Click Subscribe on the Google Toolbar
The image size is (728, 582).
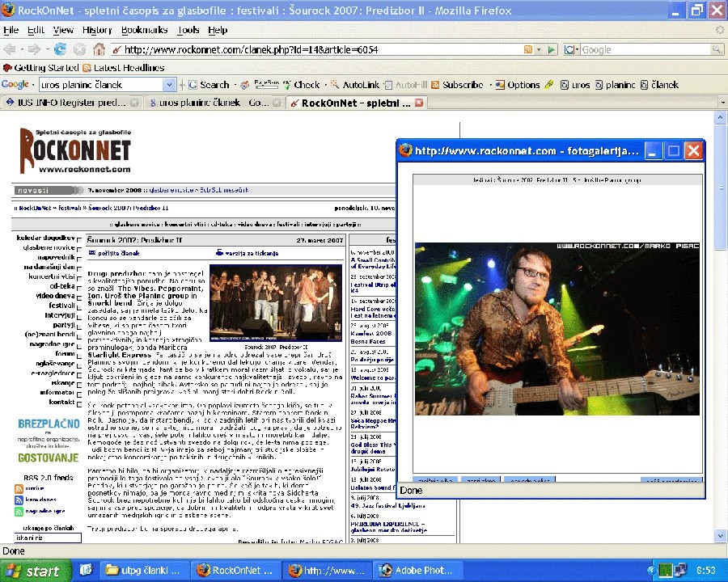tap(457, 85)
